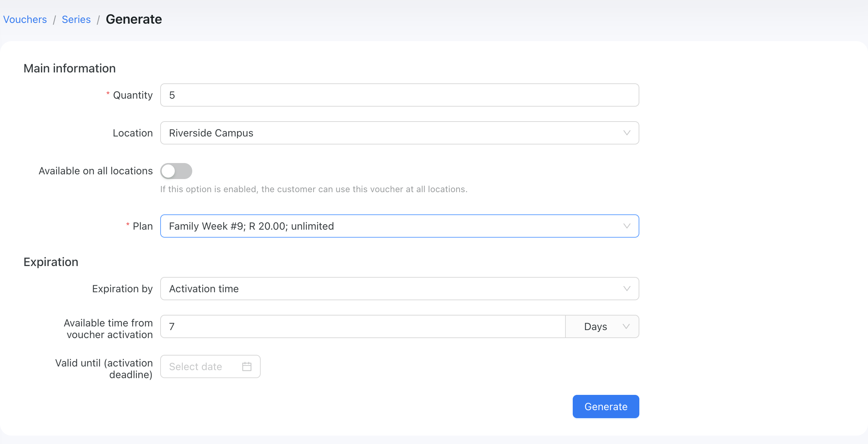Click the Available on all locations label

(96, 171)
